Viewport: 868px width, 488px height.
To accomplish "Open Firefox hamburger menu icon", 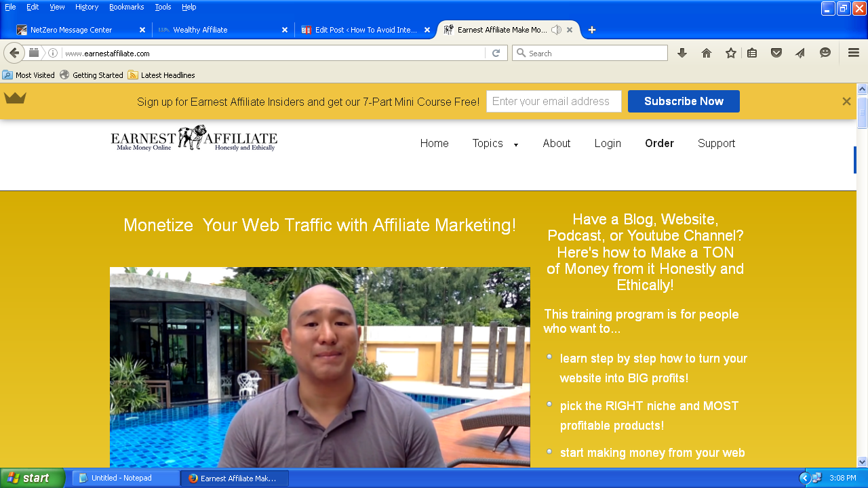I will [x=854, y=53].
